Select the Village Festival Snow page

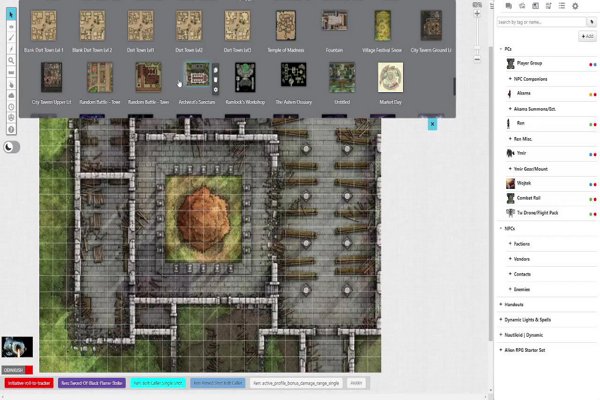point(382,26)
